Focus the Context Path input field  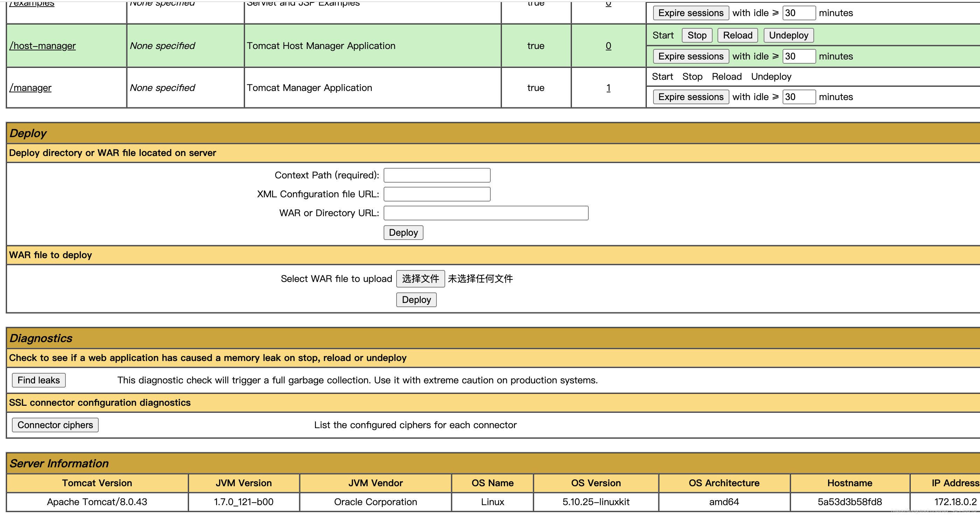(437, 175)
